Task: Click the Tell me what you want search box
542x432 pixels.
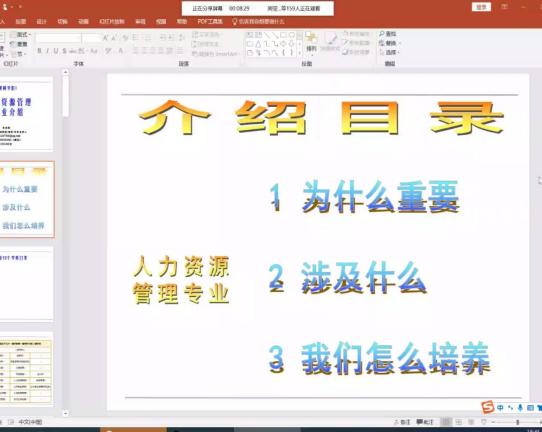Action: 259,21
